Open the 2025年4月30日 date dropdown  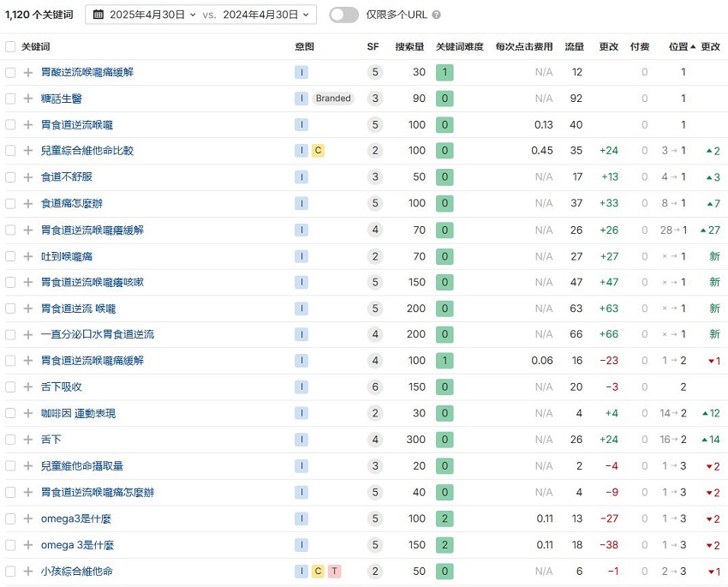152,15
